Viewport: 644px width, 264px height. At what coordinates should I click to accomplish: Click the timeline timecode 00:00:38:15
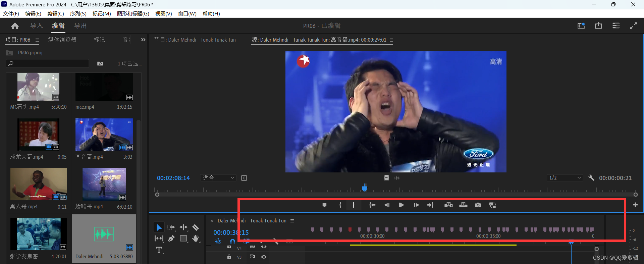pyautogui.click(x=231, y=232)
